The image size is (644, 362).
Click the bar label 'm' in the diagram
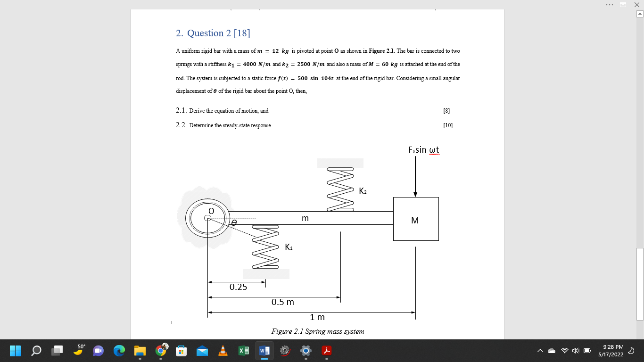click(305, 218)
